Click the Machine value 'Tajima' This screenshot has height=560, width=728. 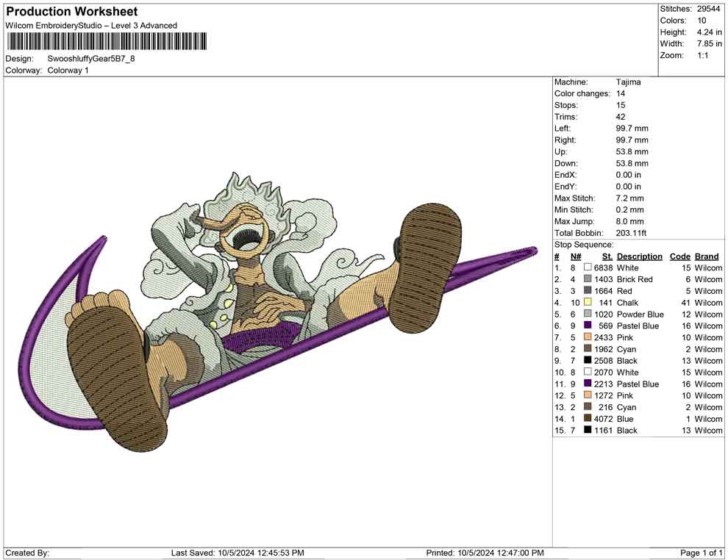pyautogui.click(x=628, y=82)
